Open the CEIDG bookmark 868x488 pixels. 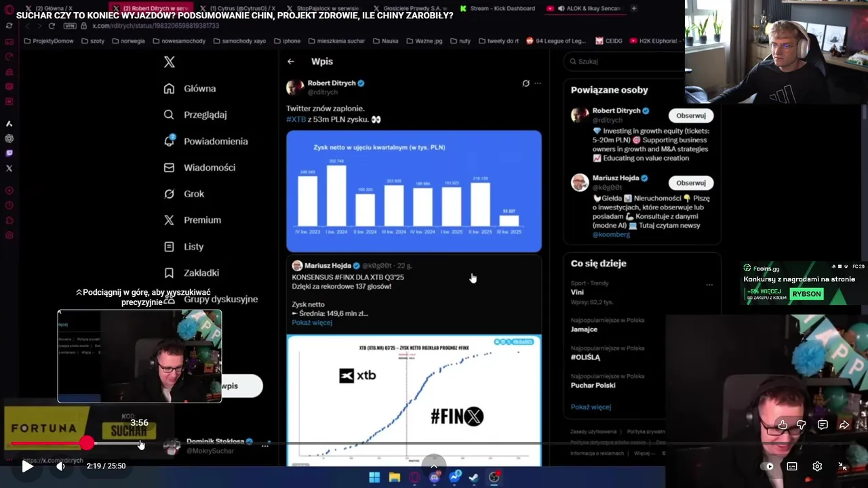tap(609, 41)
